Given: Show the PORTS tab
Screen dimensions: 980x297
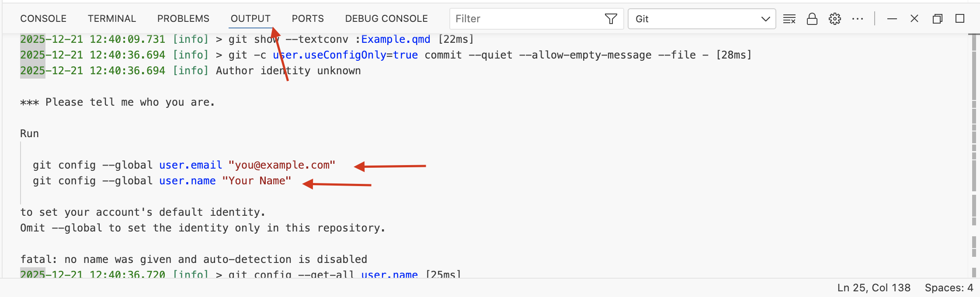Looking at the screenshot, I should tap(308, 19).
